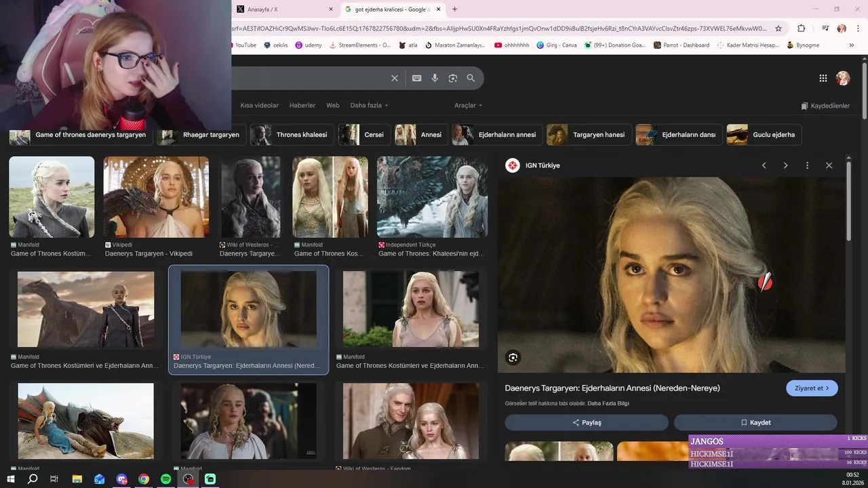Open Discord from the taskbar
The height and width of the screenshot is (488, 868).
[x=121, y=479]
